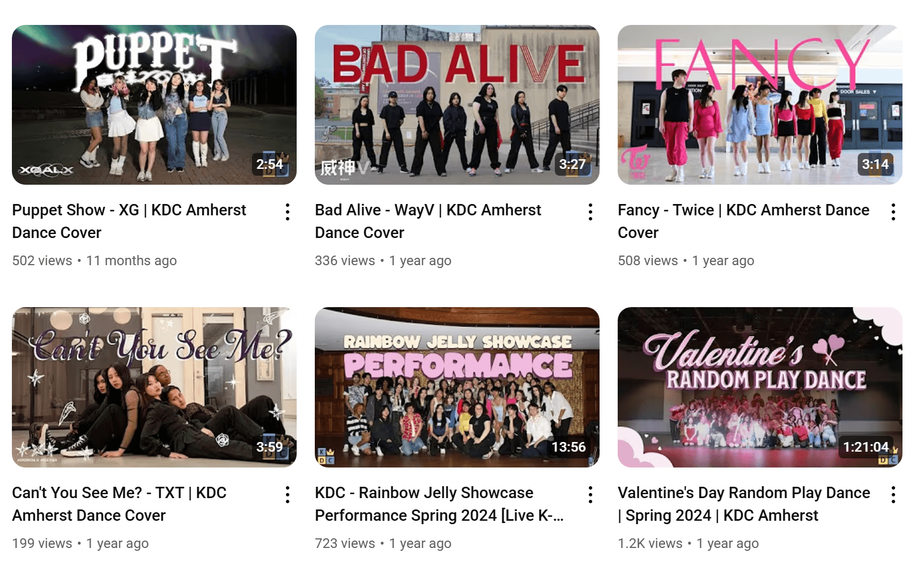
Task: Click title 'Puppet Show - XG | KDC Amherst'
Action: point(129,210)
